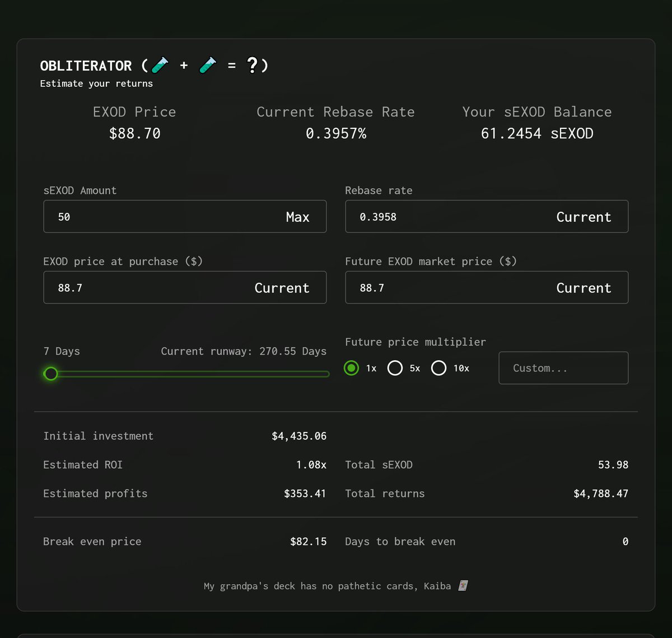Viewport: 672px width, 638px height.
Task: Use Current for future EXOD market price
Action: click(584, 288)
